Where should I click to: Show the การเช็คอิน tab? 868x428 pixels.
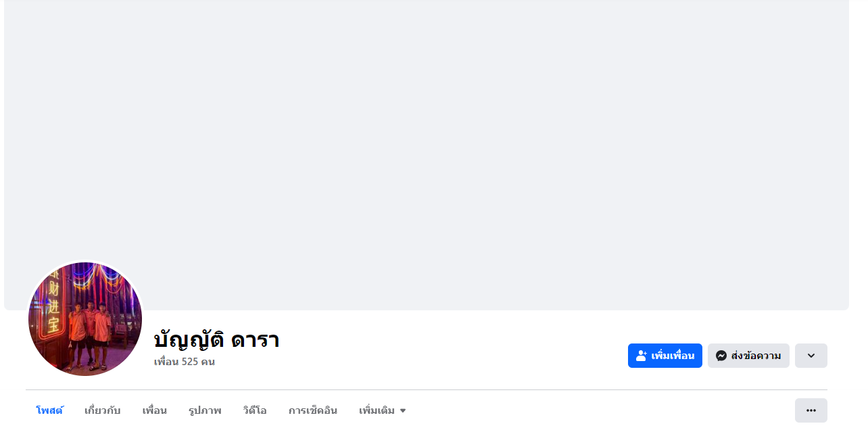(x=312, y=410)
